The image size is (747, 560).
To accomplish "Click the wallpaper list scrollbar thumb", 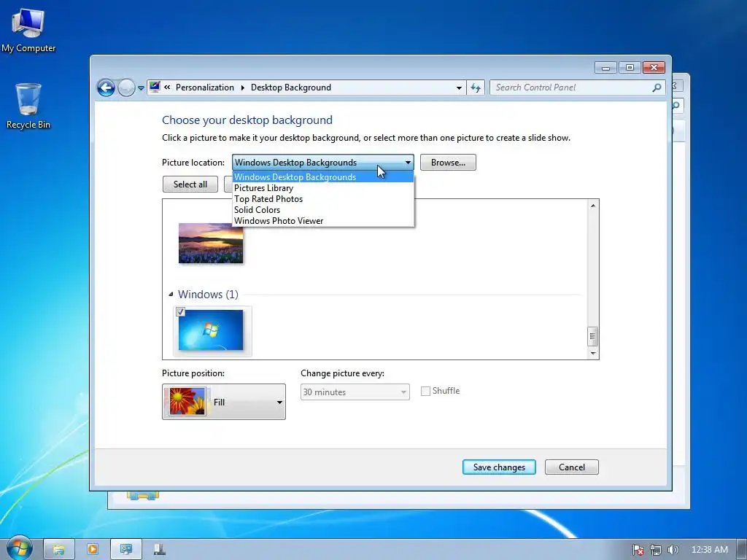I will point(593,336).
